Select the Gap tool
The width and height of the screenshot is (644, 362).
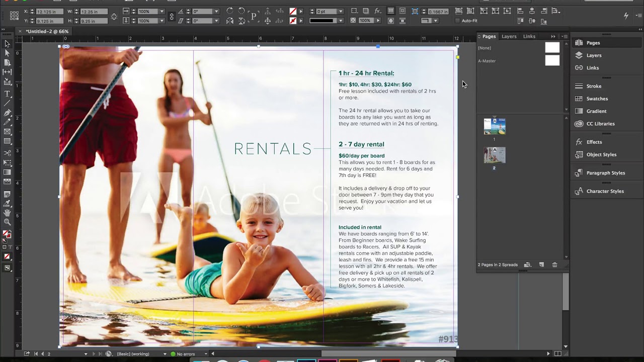coord(7,71)
